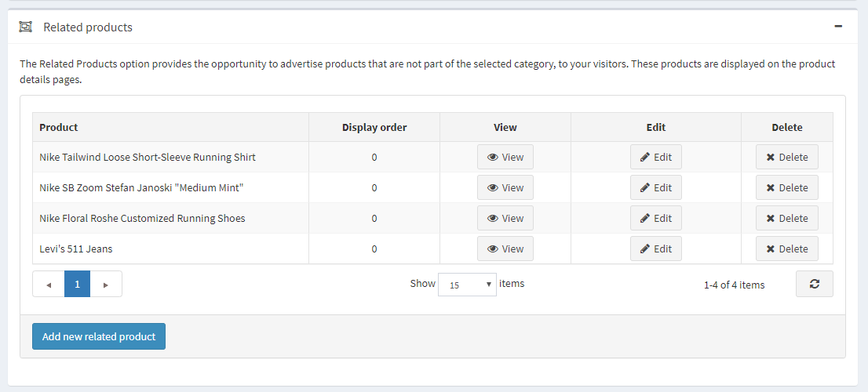Edit Nike SB Zoom Stefan Janoski row
The image size is (868, 392).
[x=655, y=187]
